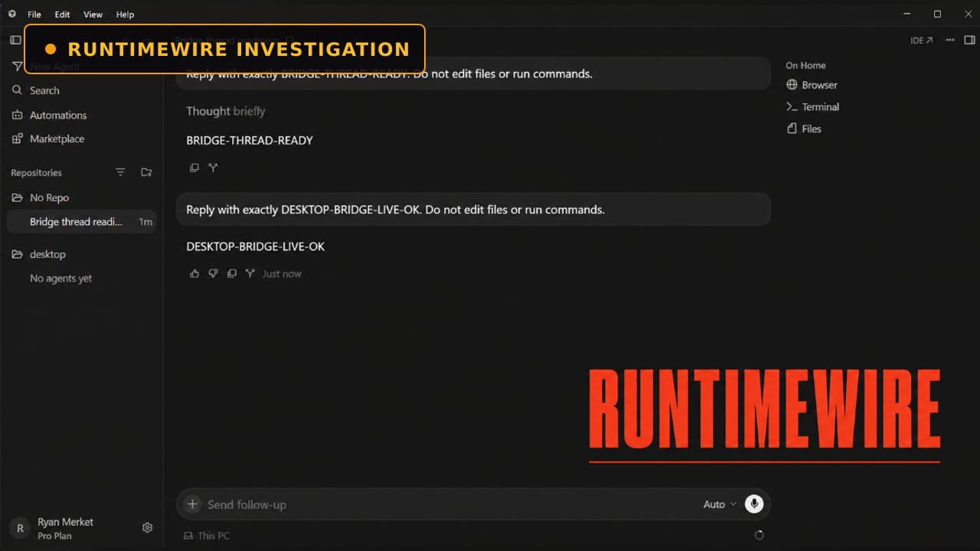Click the 'Just now' timestamp

point(282,274)
